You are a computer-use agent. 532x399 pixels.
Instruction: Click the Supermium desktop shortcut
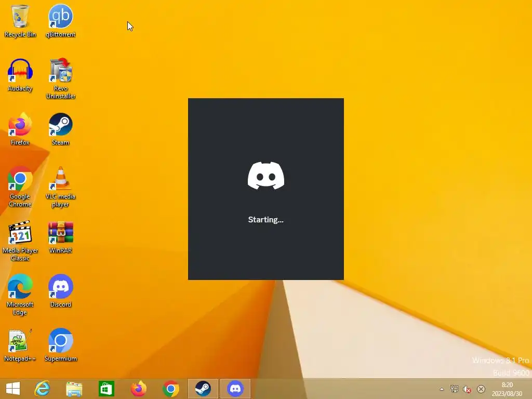click(x=60, y=345)
